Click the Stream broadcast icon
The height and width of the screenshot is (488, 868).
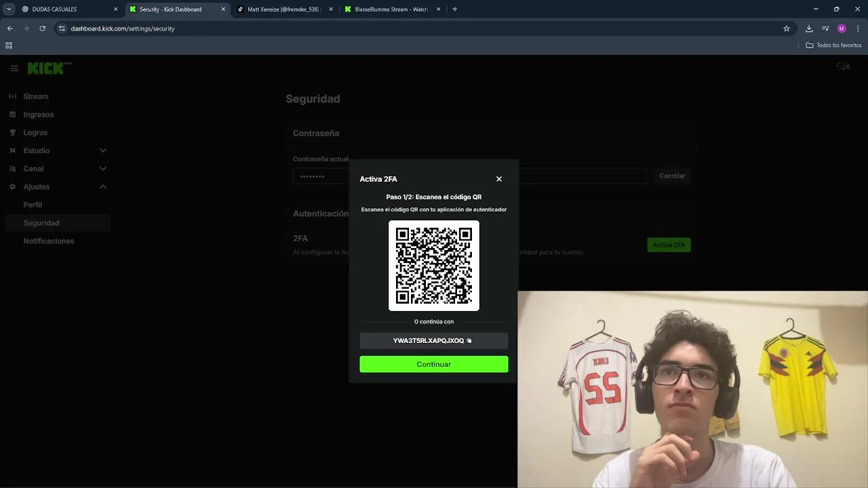(12, 96)
